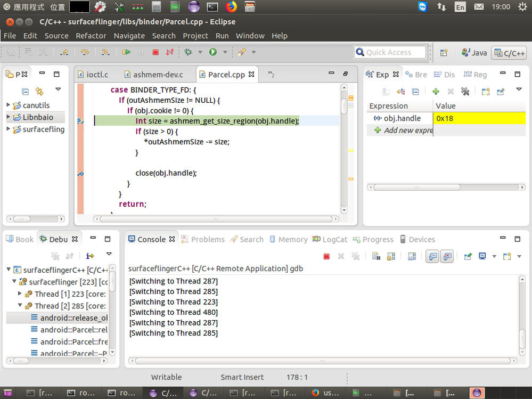
Task: Click the green bug Debug launch icon
Action: pyautogui.click(x=188, y=52)
